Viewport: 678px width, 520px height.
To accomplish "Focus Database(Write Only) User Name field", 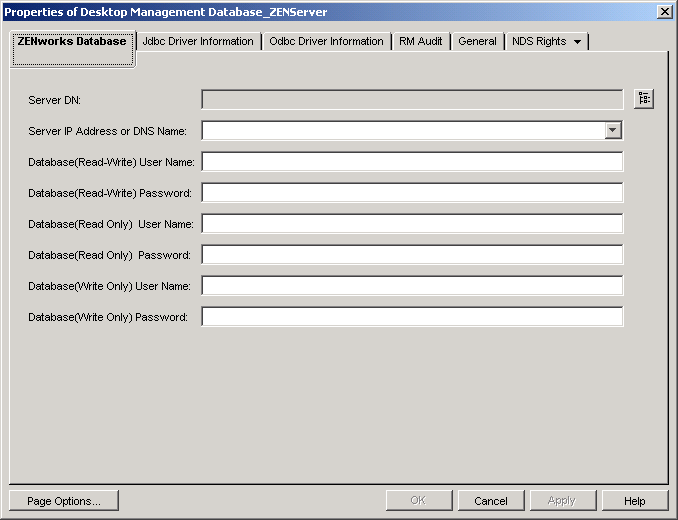I will [412, 286].
